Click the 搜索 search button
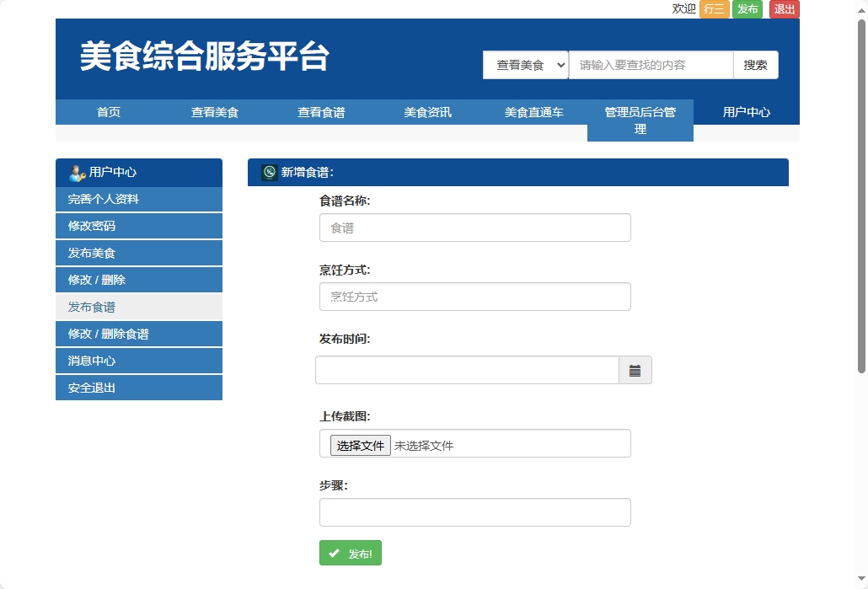This screenshot has width=868, height=589. 755,65
